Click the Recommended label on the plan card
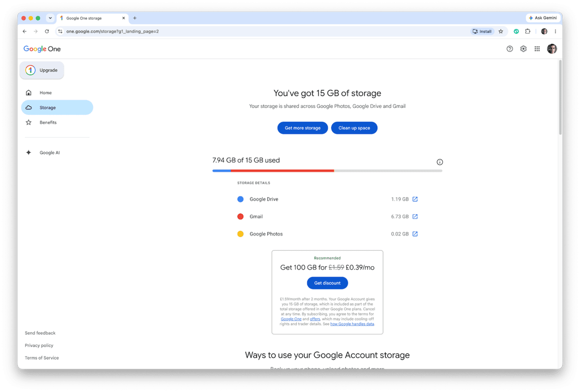Image resolution: width=580 pixels, height=392 pixels. 327,258
